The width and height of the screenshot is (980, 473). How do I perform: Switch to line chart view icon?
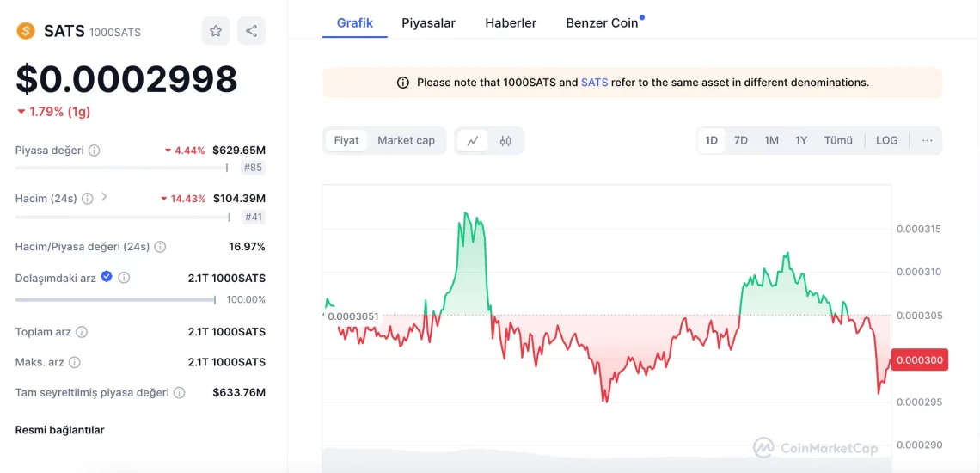tap(472, 140)
